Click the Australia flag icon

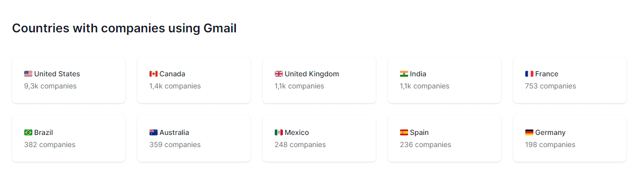coord(154,132)
